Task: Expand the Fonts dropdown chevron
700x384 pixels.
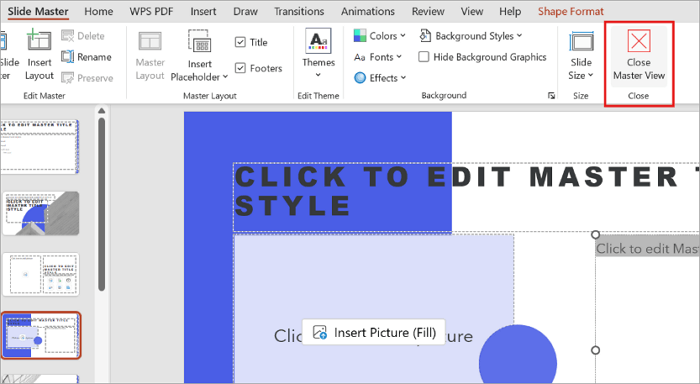Action: (x=399, y=57)
